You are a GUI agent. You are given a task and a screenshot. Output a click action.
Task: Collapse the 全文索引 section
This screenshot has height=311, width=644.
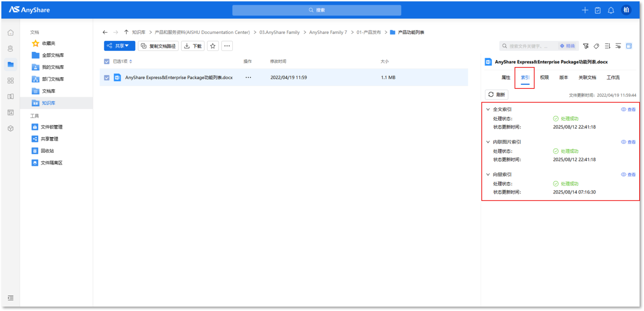coord(488,109)
